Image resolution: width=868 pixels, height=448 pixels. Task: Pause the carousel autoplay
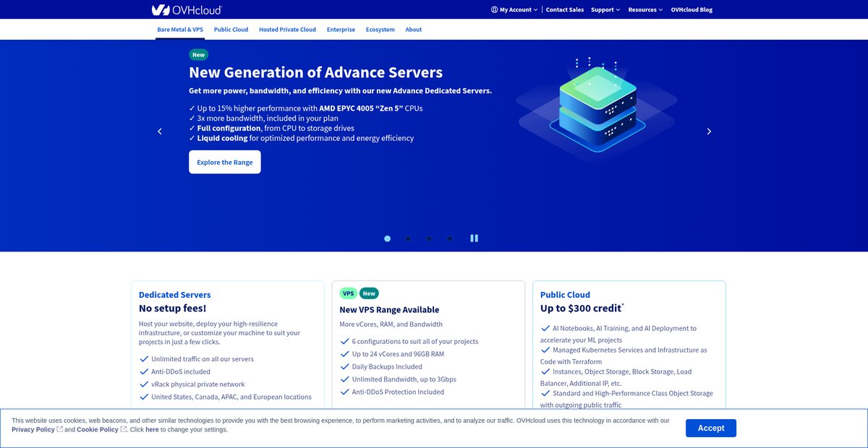(x=475, y=238)
